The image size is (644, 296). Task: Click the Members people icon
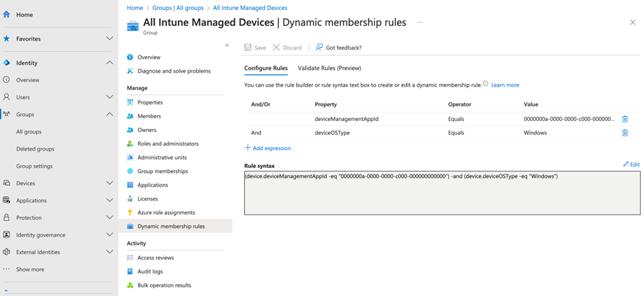click(x=130, y=116)
